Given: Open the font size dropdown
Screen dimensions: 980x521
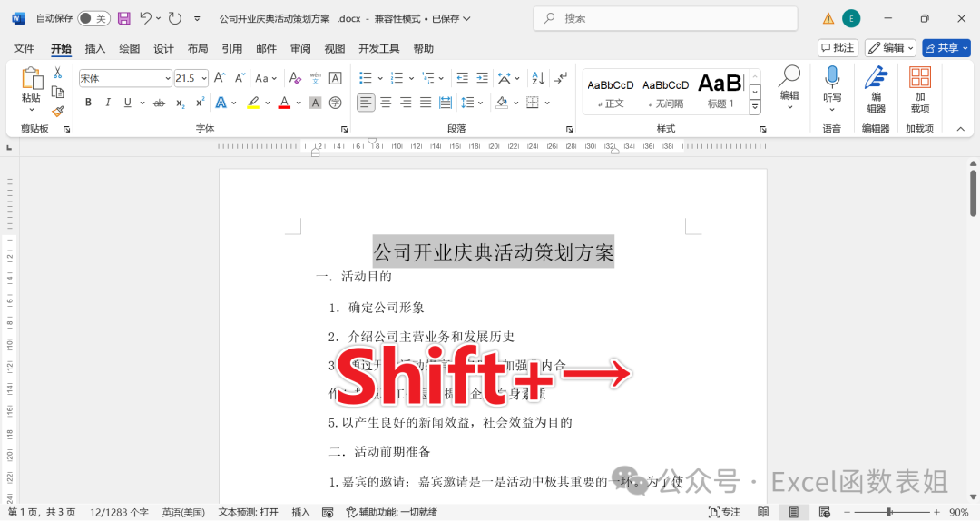Looking at the screenshot, I should click(204, 78).
